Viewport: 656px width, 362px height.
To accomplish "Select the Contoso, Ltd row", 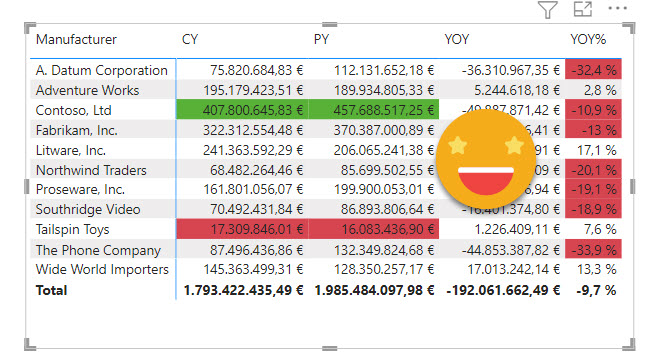I will (326, 110).
